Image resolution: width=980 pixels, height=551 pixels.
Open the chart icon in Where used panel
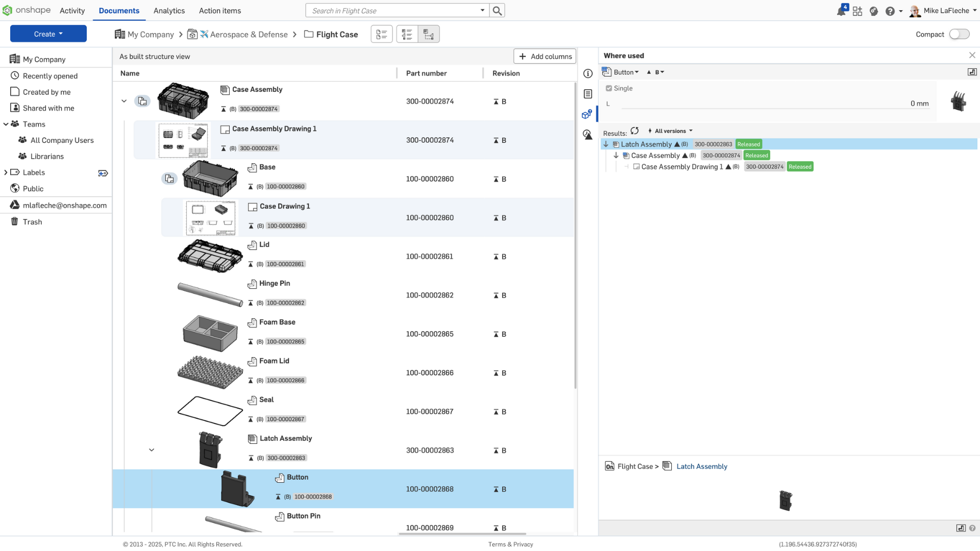tap(972, 72)
